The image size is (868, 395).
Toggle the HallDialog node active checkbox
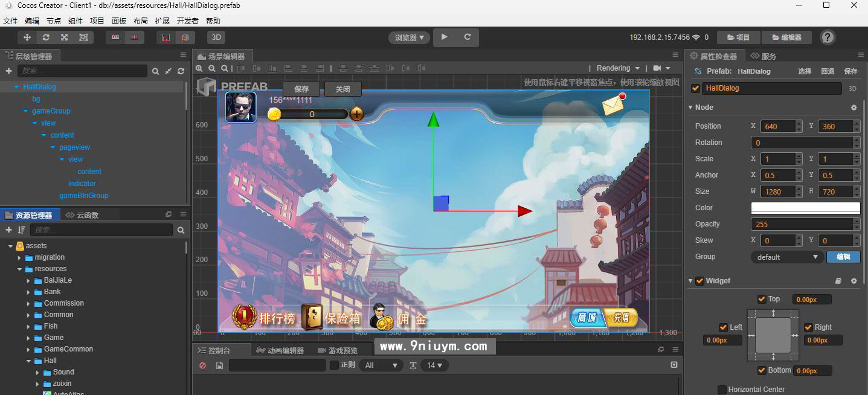click(x=696, y=88)
